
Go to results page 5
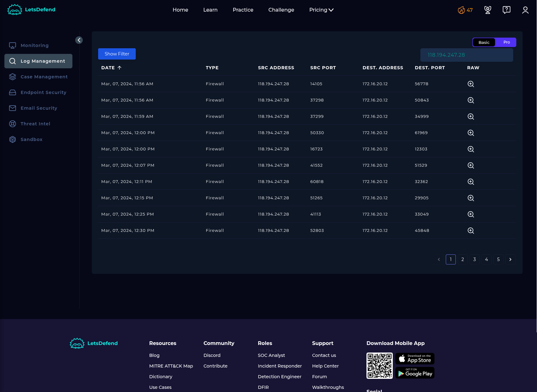click(x=498, y=259)
